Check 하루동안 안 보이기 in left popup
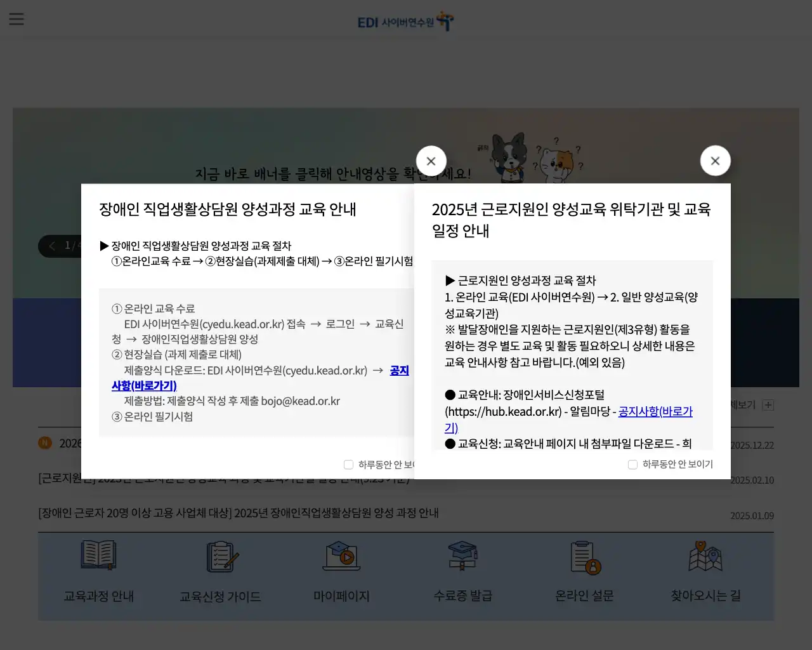 348,464
